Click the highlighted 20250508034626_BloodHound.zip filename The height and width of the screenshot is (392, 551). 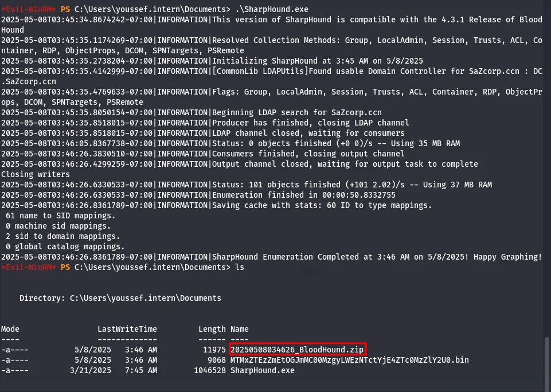click(297, 350)
